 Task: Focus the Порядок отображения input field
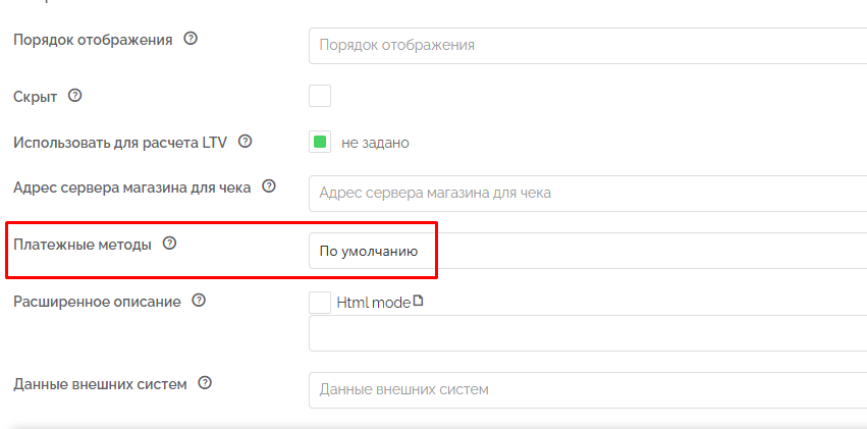[585, 45]
